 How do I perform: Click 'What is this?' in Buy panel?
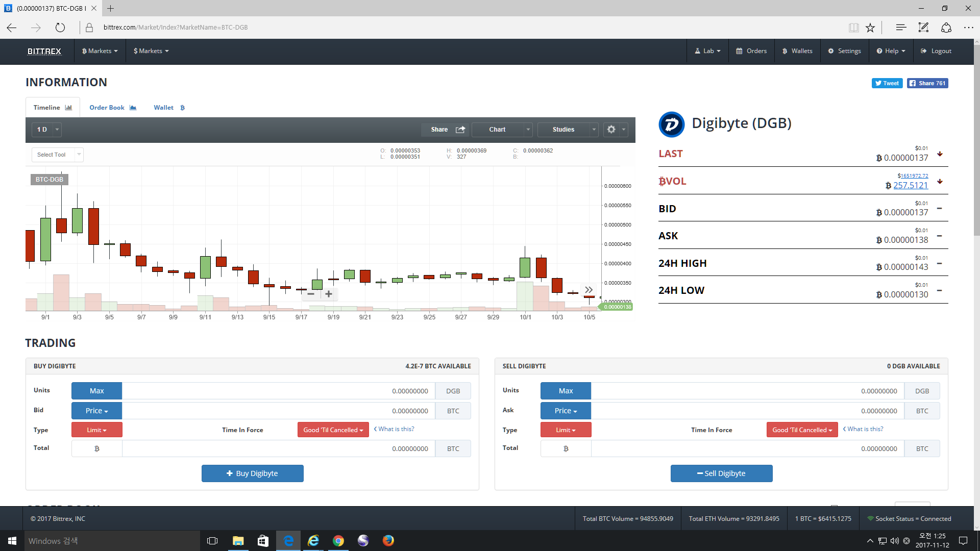pyautogui.click(x=394, y=429)
